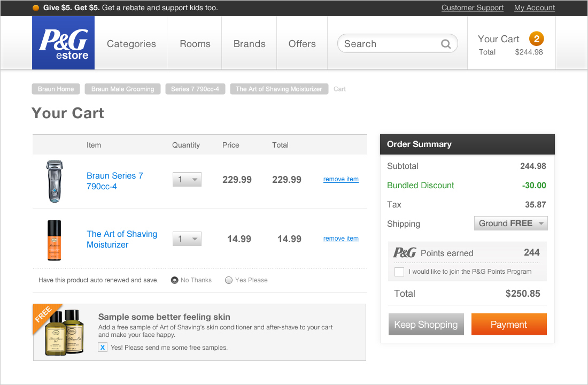Toggle the free samples checkbox
The width and height of the screenshot is (588, 385).
(103, 348)
